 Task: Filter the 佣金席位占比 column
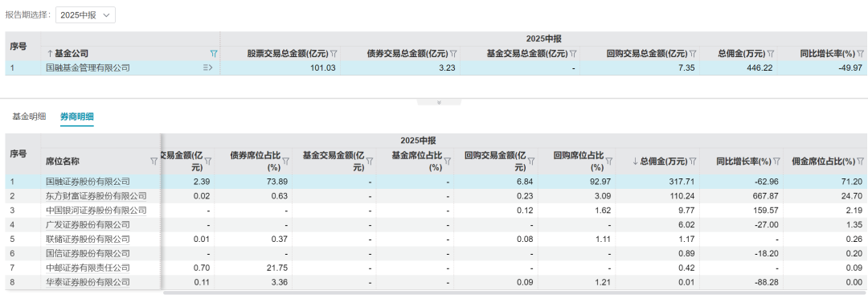[861, 162]
